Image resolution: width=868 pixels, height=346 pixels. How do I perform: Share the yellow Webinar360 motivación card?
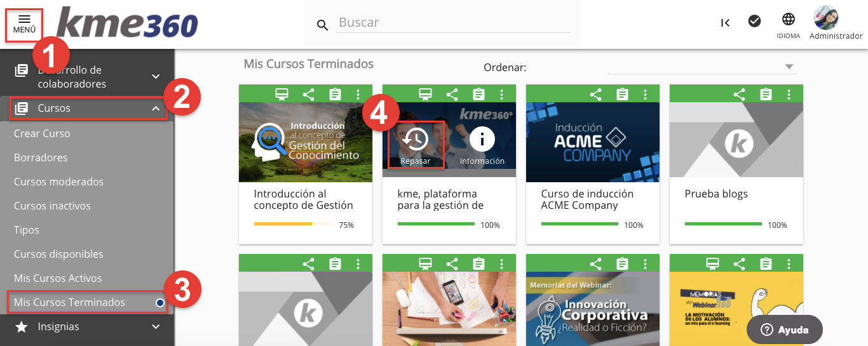click(739, 263)
